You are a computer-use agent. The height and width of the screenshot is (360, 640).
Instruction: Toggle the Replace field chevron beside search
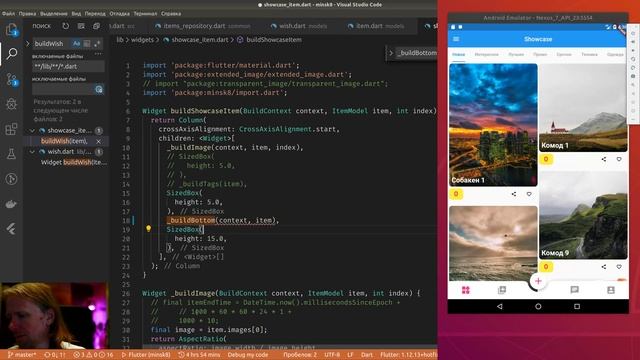[x=27, y=43]
